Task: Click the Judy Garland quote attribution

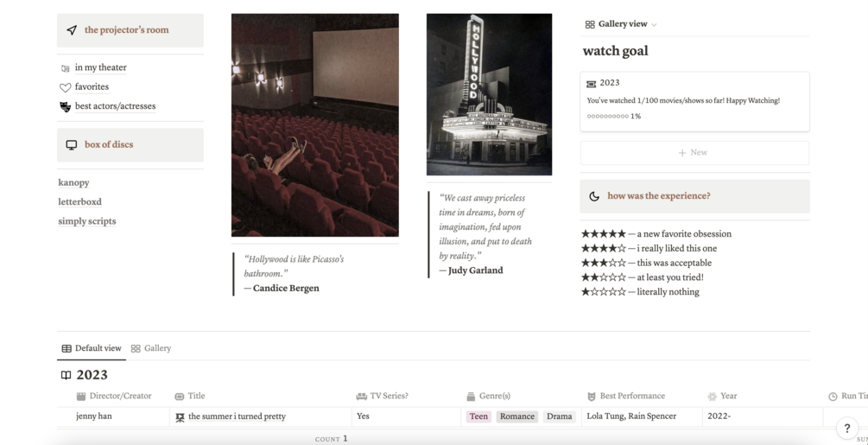Action: click(471, 270)
